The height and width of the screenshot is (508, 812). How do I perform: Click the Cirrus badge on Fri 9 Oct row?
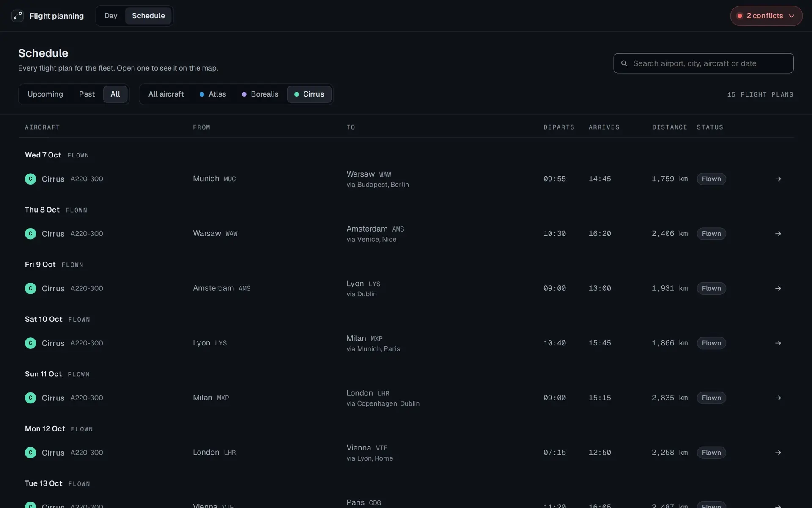pos(30,288)
